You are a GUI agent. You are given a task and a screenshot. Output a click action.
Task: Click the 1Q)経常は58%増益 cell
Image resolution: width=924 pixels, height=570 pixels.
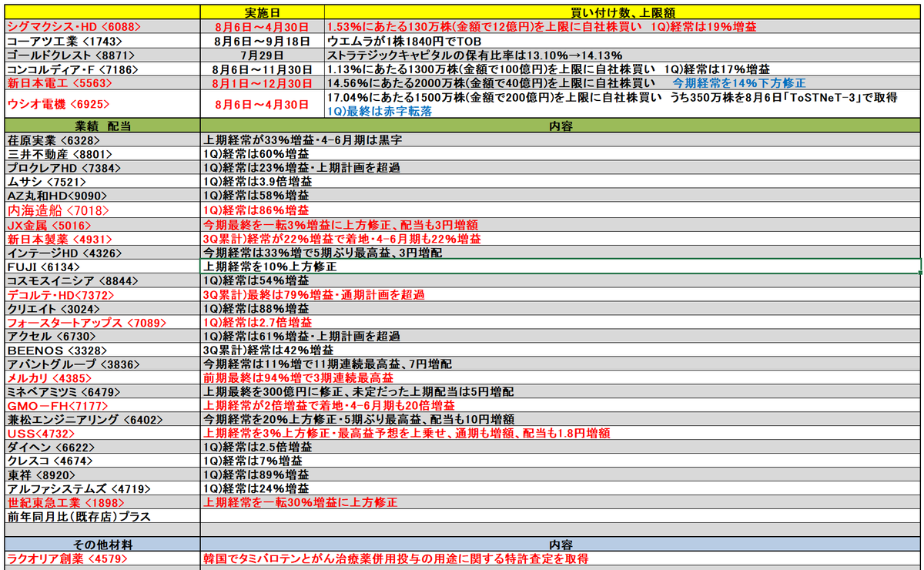561,196
